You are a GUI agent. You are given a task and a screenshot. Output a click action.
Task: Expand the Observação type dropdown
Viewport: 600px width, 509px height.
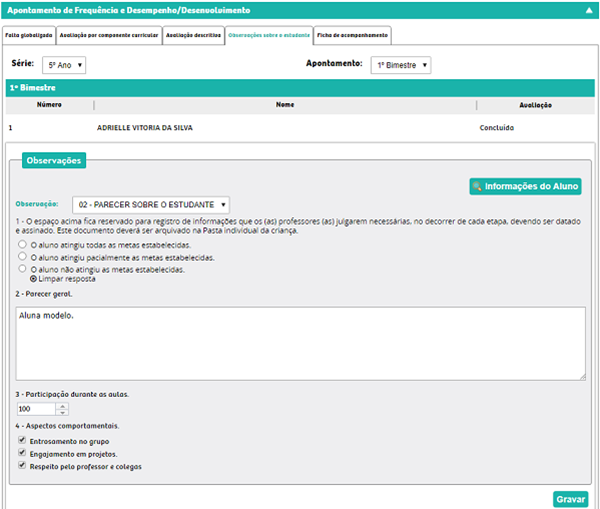click(150, 204)
